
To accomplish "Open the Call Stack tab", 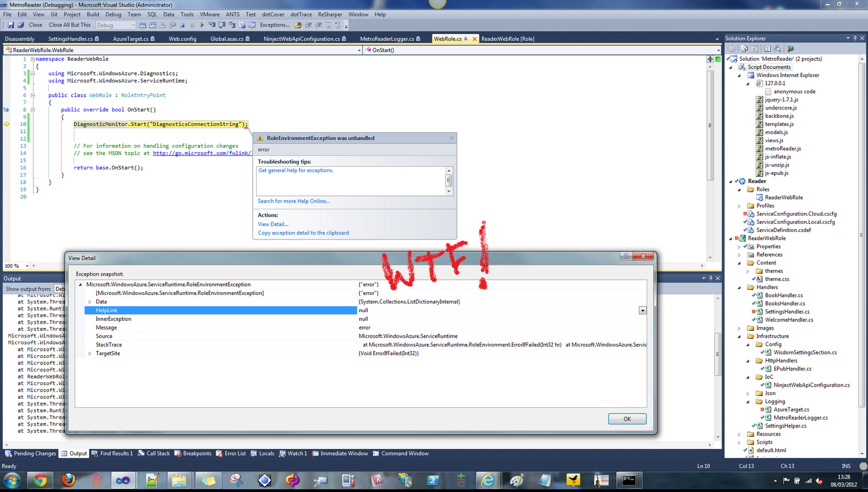I will click(x=154, y=453).
